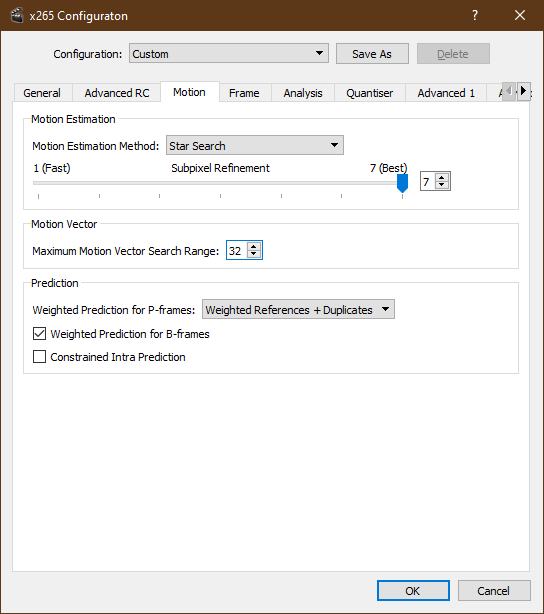The height and width of the screenshot is (614, 544).
Task: Switch to the Advanced RC tab
Action: (117, 93)
